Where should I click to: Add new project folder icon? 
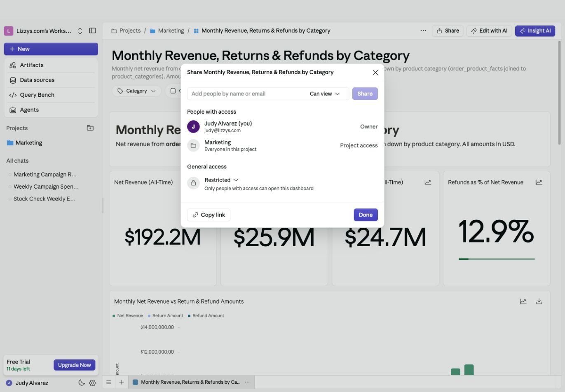coord(90,128)
